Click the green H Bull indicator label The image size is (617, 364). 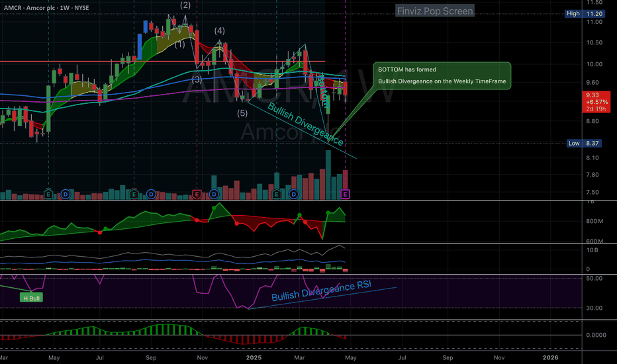(31, 298)
